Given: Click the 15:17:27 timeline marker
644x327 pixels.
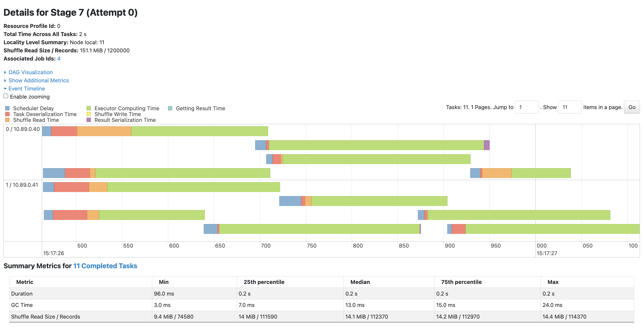Looking at the screenshot, I should pos(547,253).
